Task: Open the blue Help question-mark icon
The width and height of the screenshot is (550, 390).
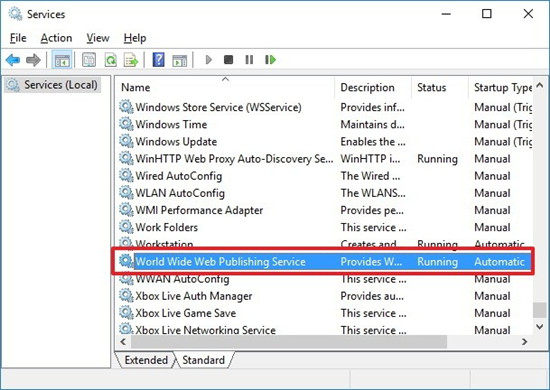Action: click(159, 60)
